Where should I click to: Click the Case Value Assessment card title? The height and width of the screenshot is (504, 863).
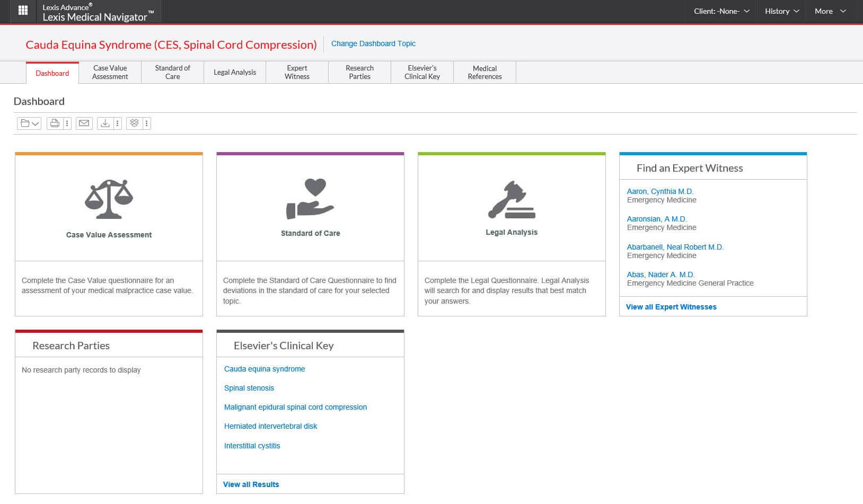pyautogui.click(x=109, y=235)
